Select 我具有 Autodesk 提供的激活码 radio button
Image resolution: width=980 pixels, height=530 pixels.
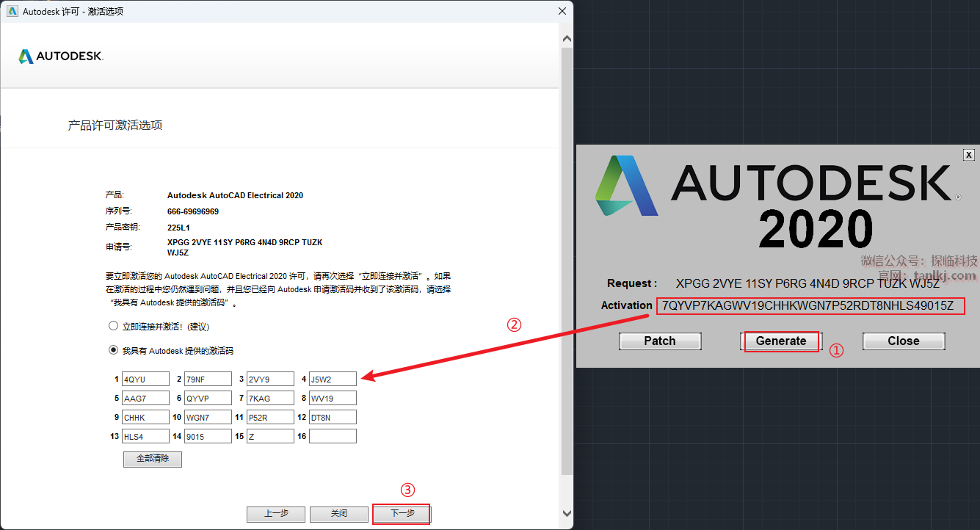coord(113,350)
